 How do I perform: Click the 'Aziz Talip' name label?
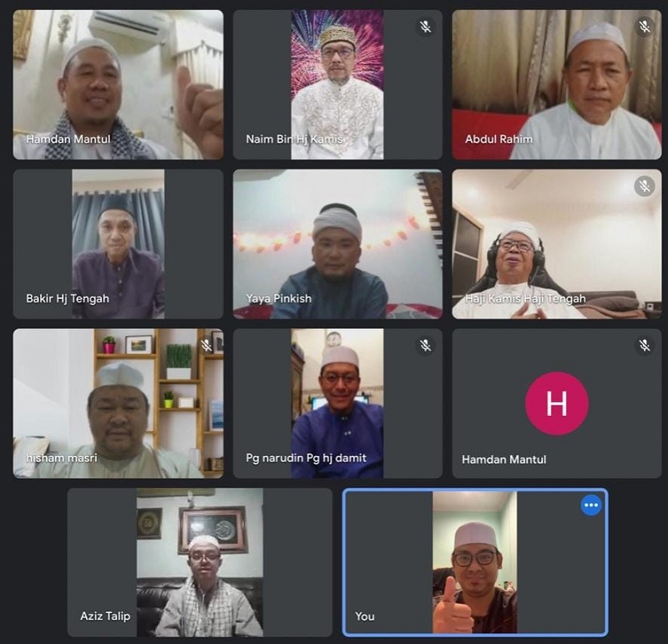(105, 616)
